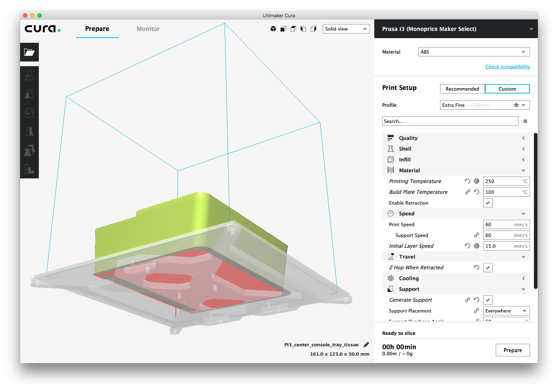Screen dimensions: 558x392
Task: Reset Generate Support with revert arrow
Action: pyautogui.click(x=476, y=300)
